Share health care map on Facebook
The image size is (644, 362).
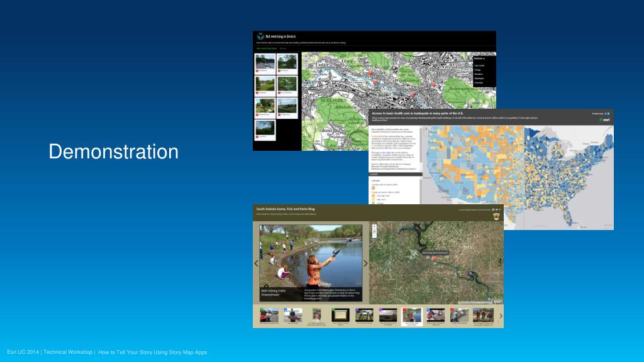pyautogui.click(x=606, y=113)
